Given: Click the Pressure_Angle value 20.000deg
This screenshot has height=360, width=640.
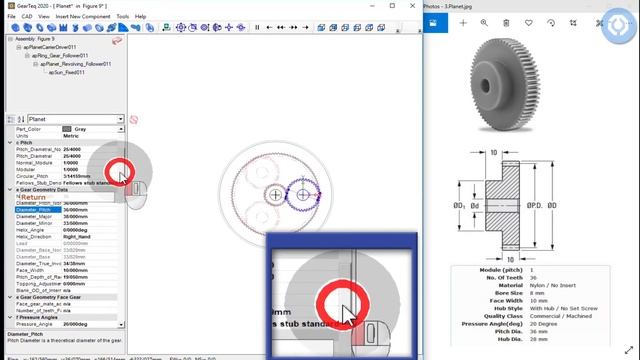Looking at the screenshot, I should [75, 324].
